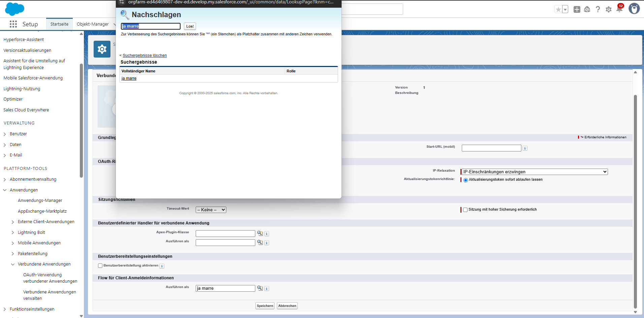The width and height of the screenshot is (644, 318).
Task: Open the Setup gear menu
Action: 608,9
